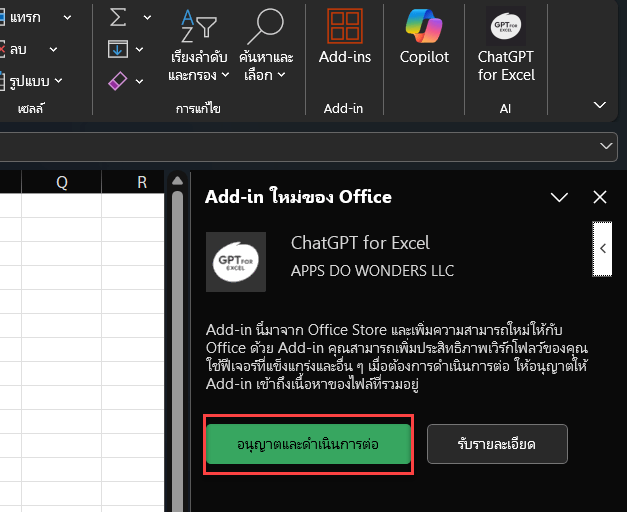Screen dimensions: 627x512
Task: Click the Fill down icon
Action: click(118, 49)
